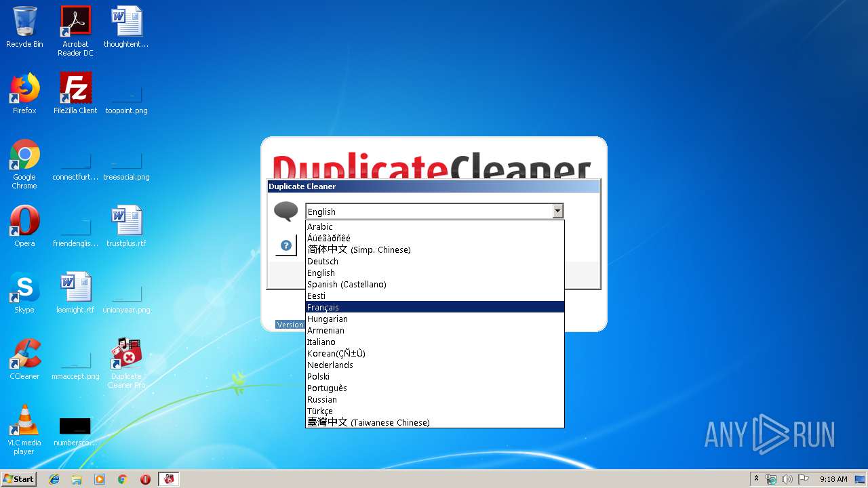Viewport: 868px width, 488px height.
Task: Choose Hungarian from the list
Action: pos(435,319)
